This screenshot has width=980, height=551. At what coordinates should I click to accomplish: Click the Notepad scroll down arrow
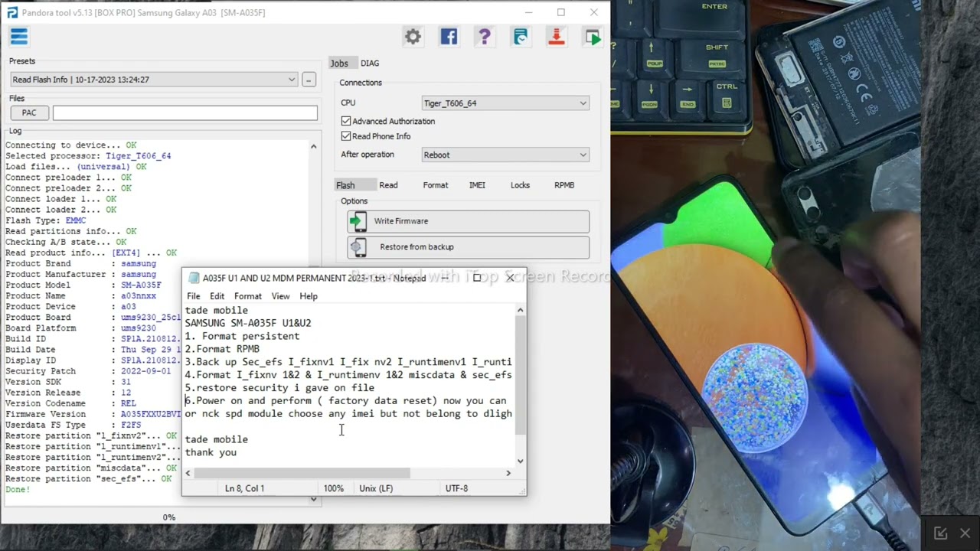point(521,461)
